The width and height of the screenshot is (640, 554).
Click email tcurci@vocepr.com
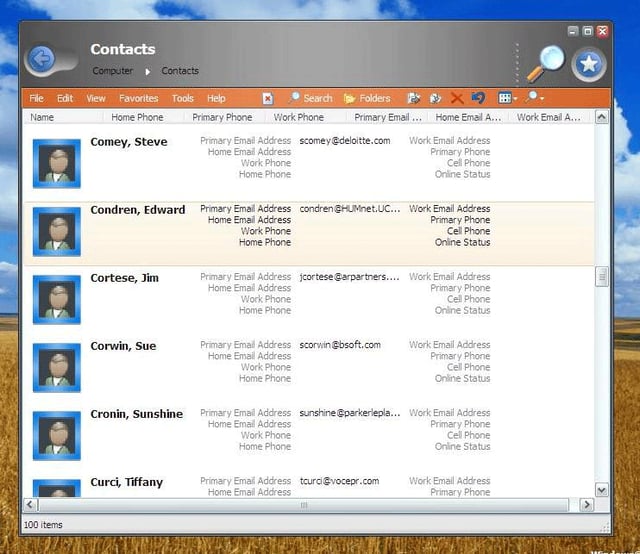point(339,481)
